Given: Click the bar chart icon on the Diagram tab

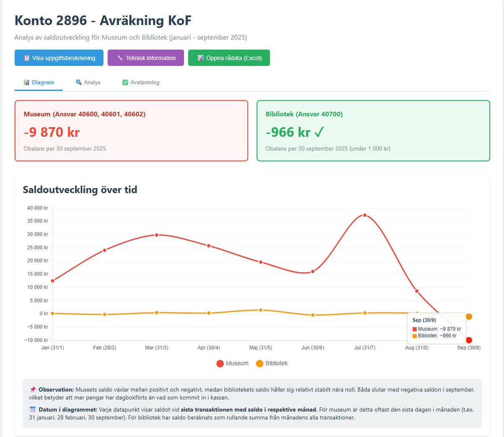Looking at the screenshot, I should pos(26,82).
